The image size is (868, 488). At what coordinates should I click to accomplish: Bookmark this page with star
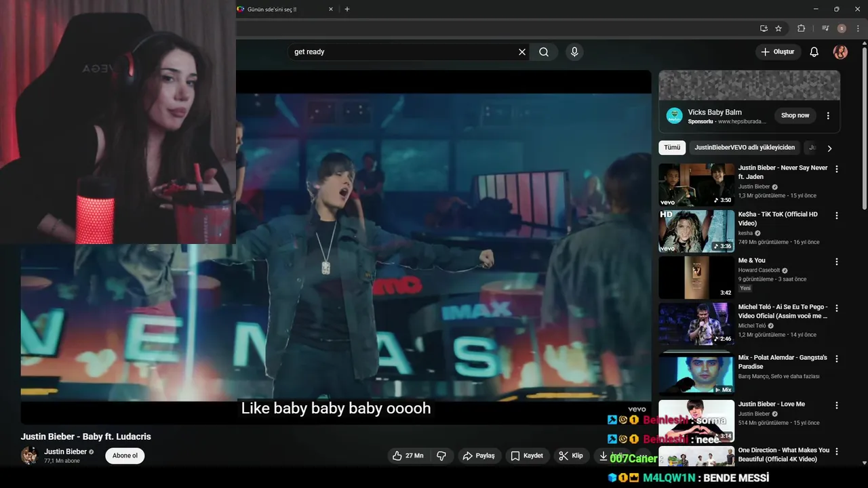pyautogui.click(x=778, y=28)
